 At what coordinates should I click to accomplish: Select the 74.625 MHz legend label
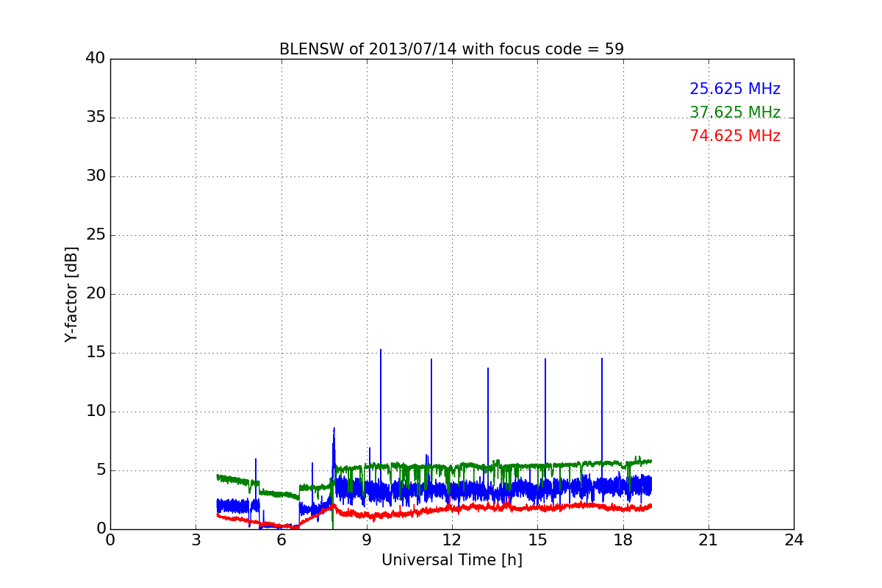coord(735,136)
